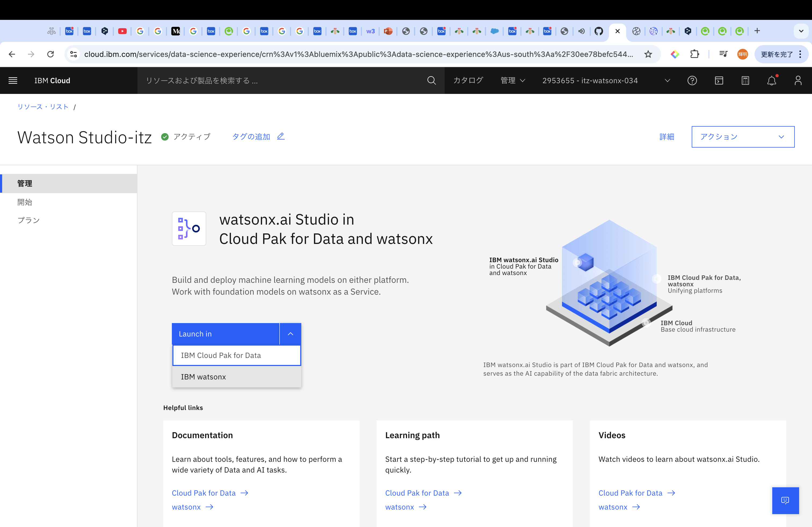Expand the アクション dropdown
Screen dimensions: 812x527
pyautogui.click(x=743, y=137)
